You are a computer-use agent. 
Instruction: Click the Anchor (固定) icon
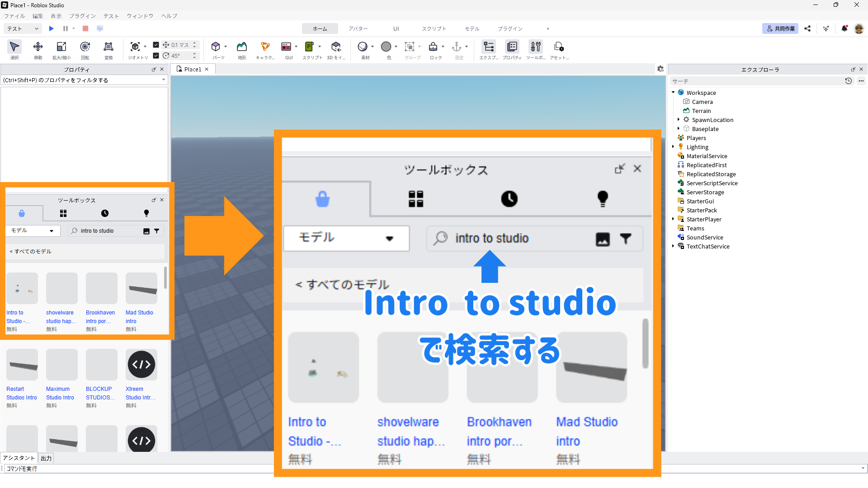(457, 47)
